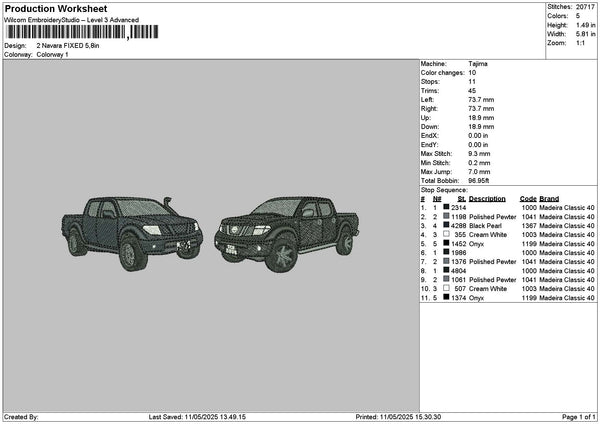The width and height of the screenshot is (600, 424).
Task: Select code 1199 in row 11
Action: [x=529, y=298]
